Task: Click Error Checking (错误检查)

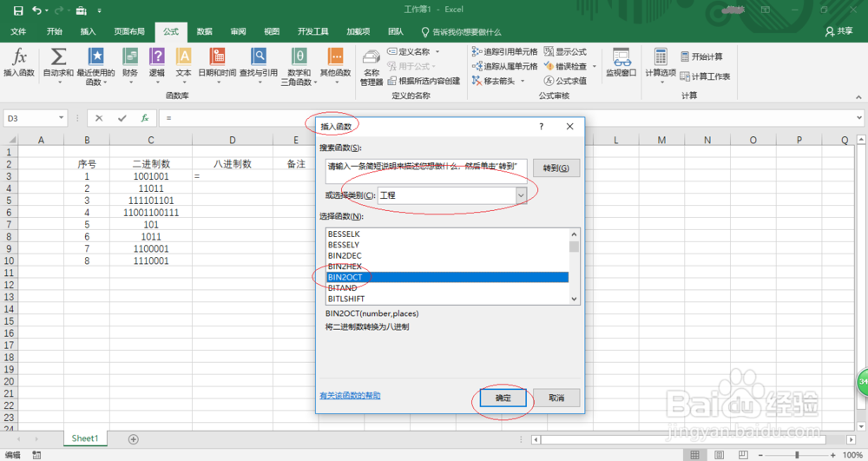Action: (x=565, y=66)
